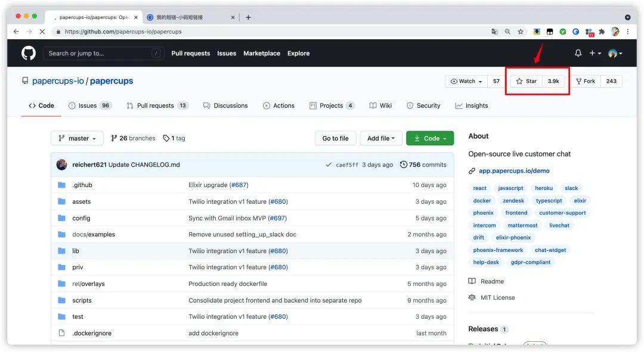
Task: Open the app.papercups.io/demo link
Action: click(514, 171)
